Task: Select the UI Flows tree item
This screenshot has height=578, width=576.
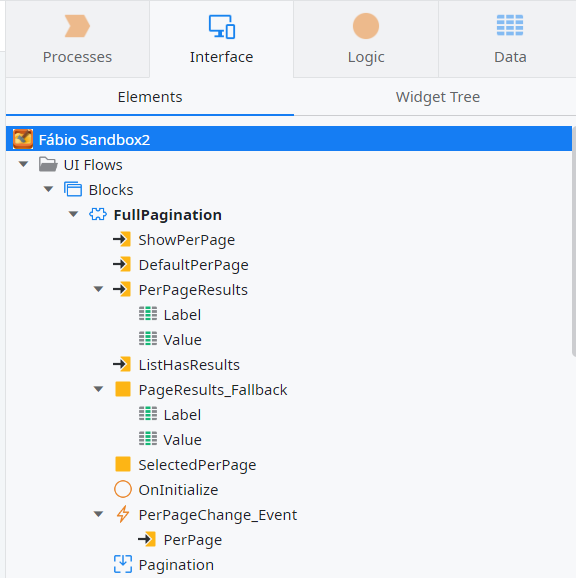Action: click(93, 165)
